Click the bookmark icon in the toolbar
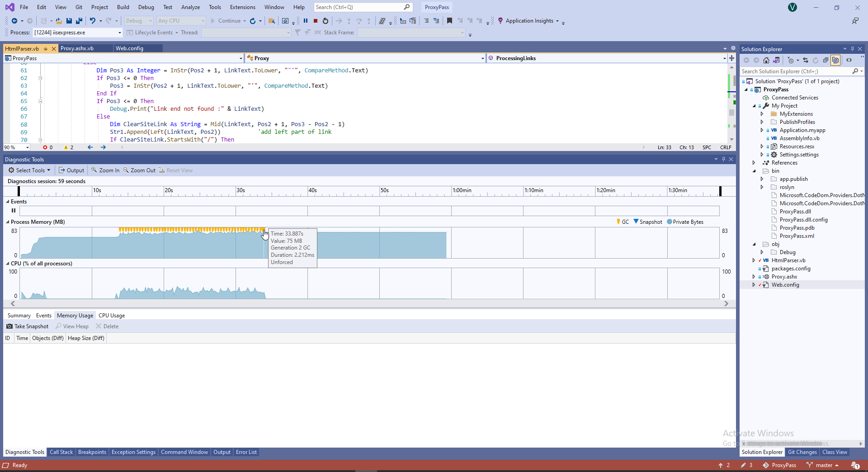 [x=449, y=21]
